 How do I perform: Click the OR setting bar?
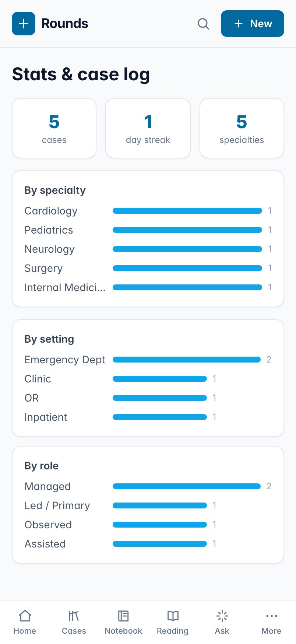pos(160,398)
